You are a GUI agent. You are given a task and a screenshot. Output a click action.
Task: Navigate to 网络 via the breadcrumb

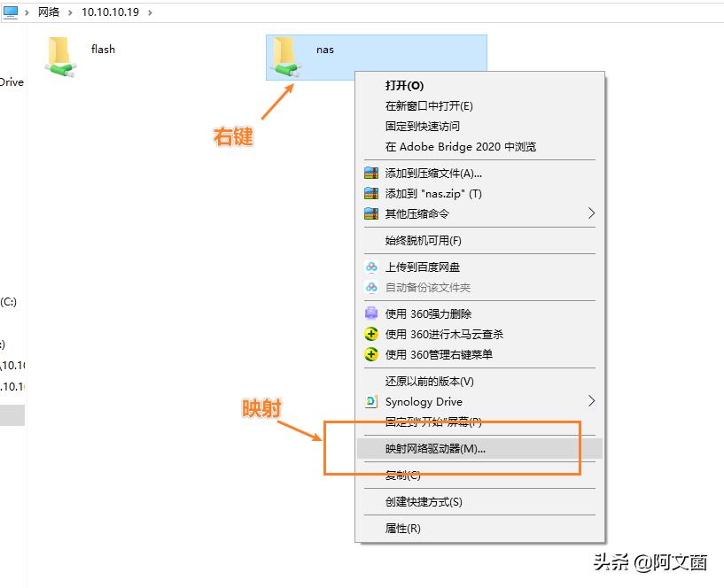coord(49,13)
